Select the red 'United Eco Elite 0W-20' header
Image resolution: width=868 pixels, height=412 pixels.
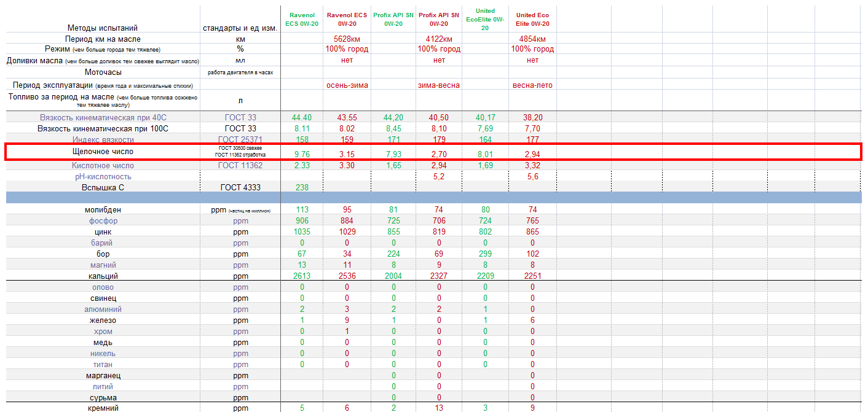[x=533, y=20]
